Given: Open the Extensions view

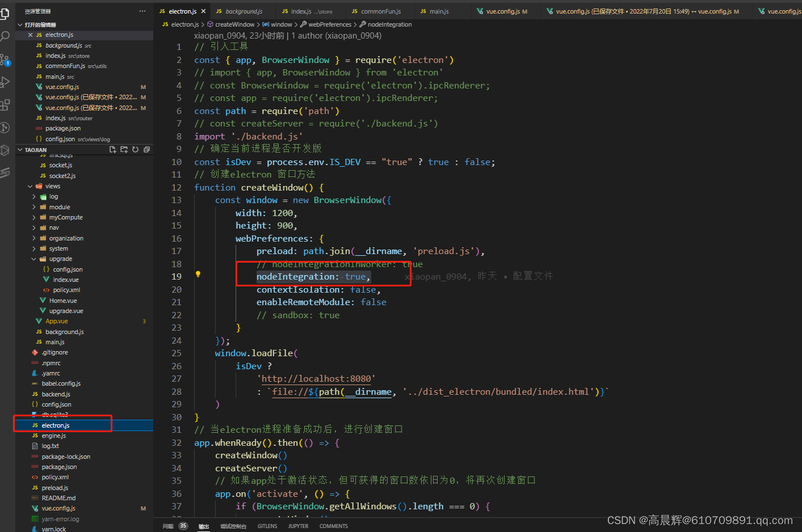Looking at the screenshot, I should [6, 106].
